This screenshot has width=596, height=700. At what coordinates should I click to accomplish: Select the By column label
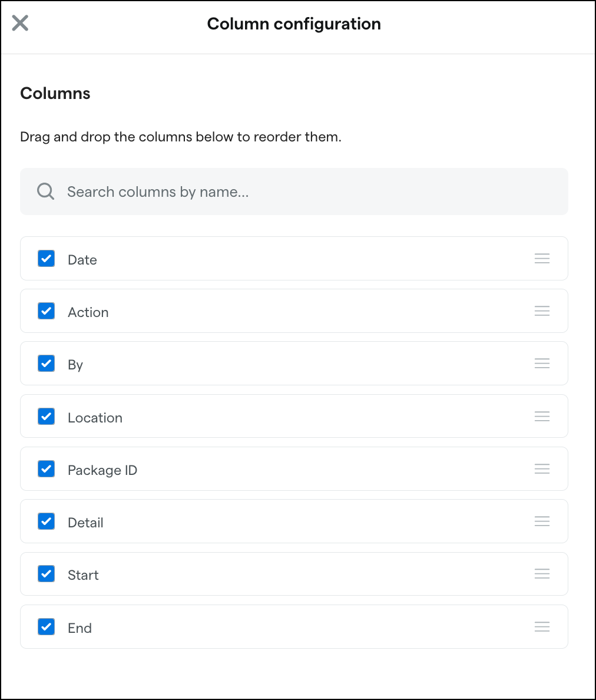tap(75, 365)
